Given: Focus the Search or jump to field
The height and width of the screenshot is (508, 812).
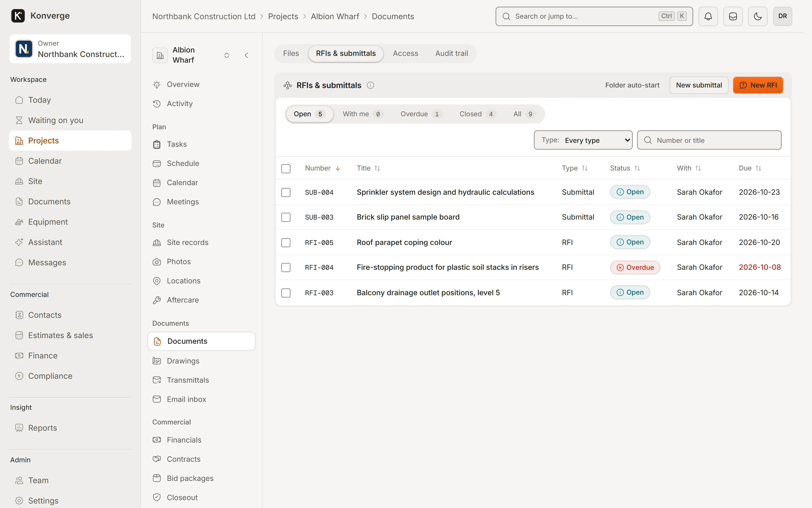Looking at the screenshot, I should [x=594, y=16].
